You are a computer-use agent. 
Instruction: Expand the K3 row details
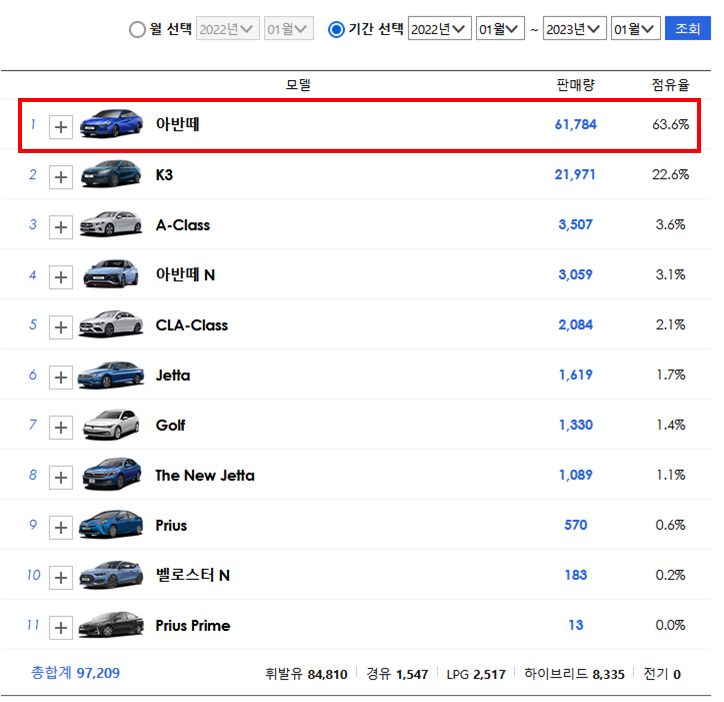pyautogui.click(x=61, y=177)
